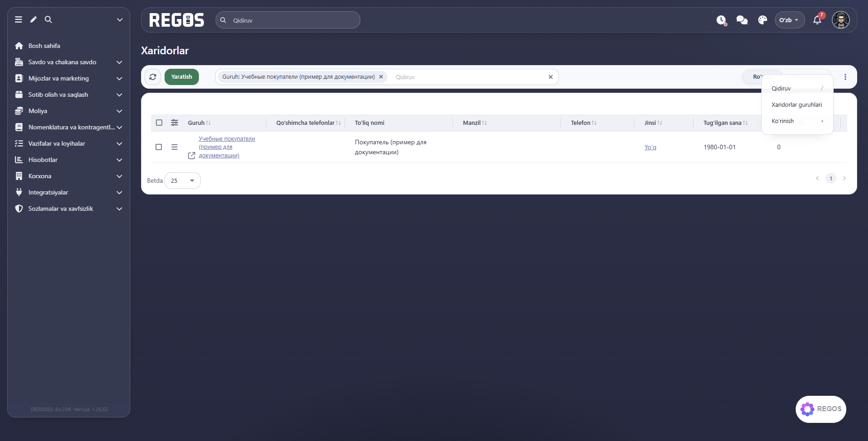Sort by Tug'ilgan sana column header
Image resolution: width=868 pixels, height=441 pixels.
(x=725, y=123)
